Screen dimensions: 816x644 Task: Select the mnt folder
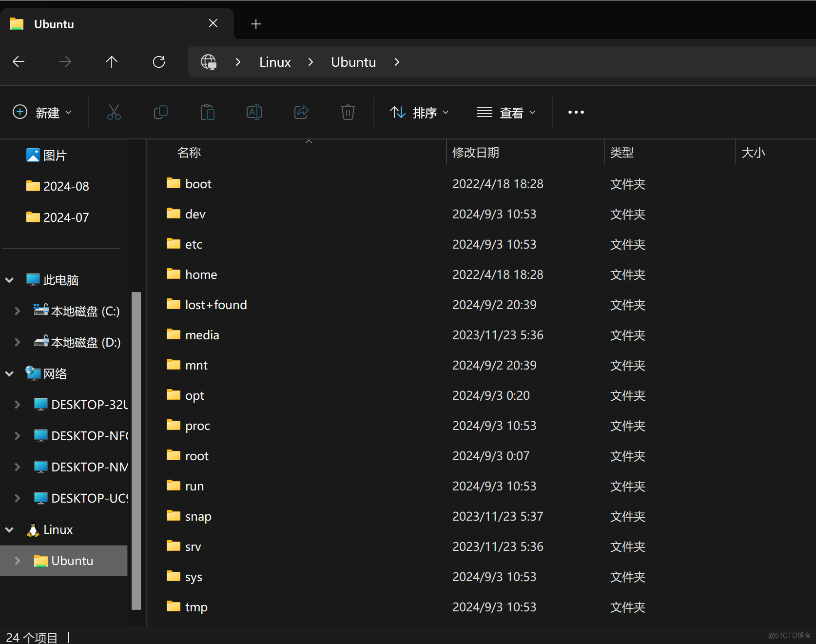[187, 365]
